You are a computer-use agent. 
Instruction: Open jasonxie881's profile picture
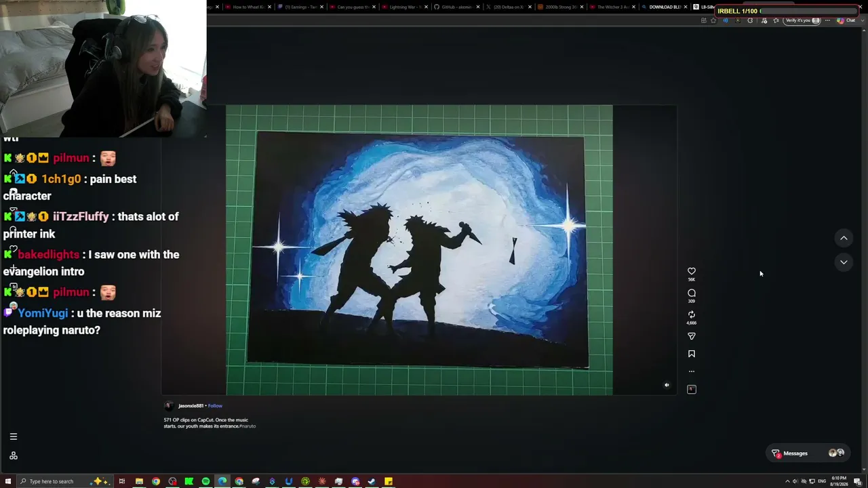(x=169, y=406)
